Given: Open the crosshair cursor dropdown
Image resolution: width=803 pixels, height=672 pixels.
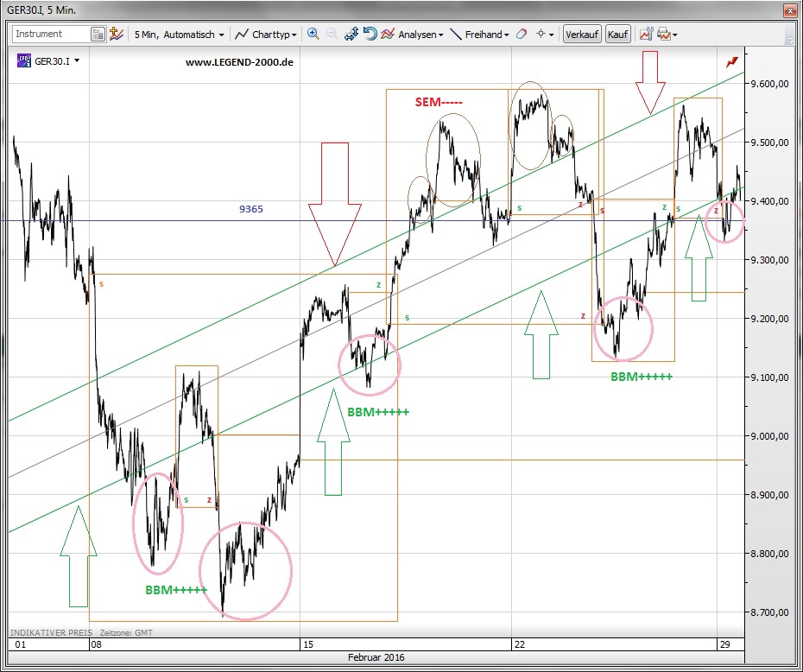Looking at the screenshot, I should pos(545,35).
